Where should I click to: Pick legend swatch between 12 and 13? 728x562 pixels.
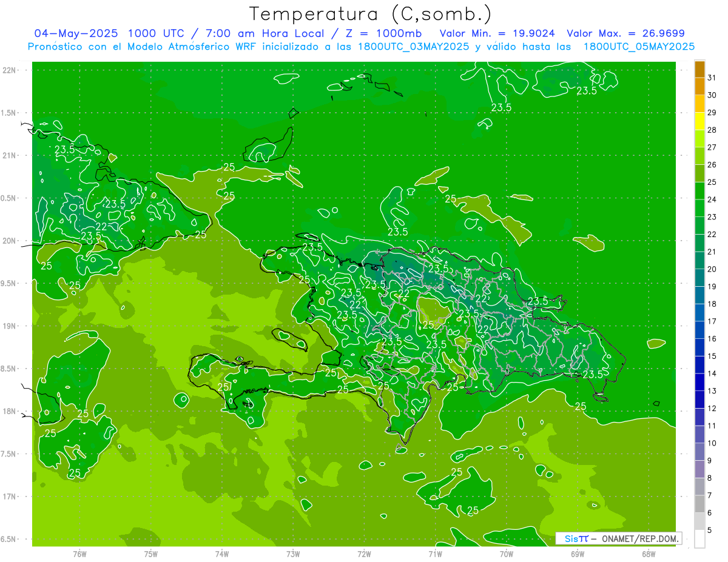click(699, 400)
